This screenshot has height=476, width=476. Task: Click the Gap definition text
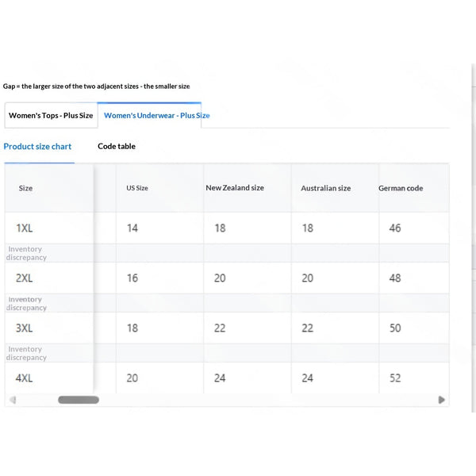point(97,86)
